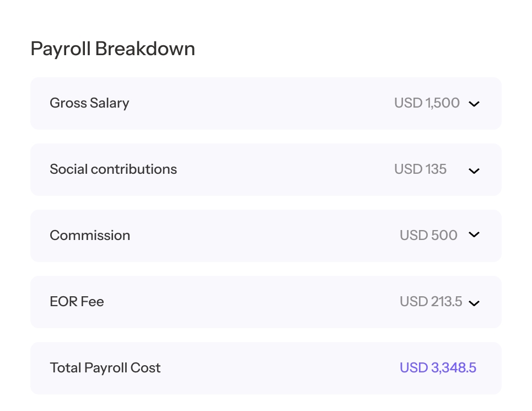This screenshot has width=532, height=411.
Task: Click the EOR Fee label
Action: [x=77, y=302]
